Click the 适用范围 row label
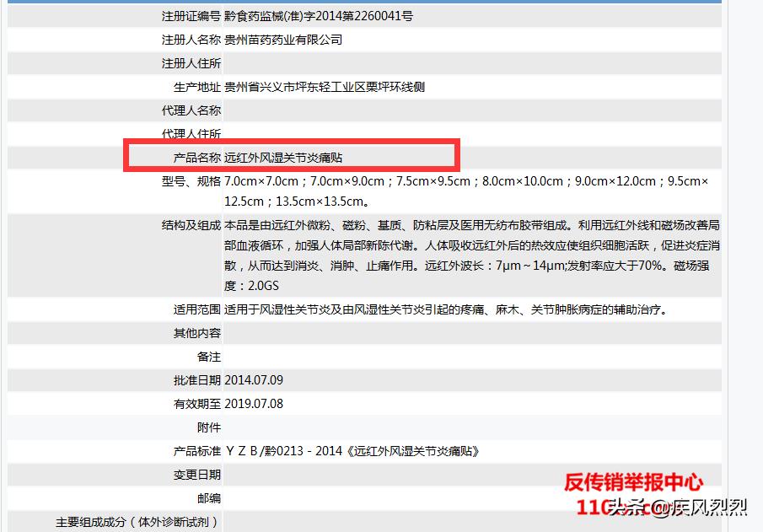Screen dimensions: 763x532 196,309
